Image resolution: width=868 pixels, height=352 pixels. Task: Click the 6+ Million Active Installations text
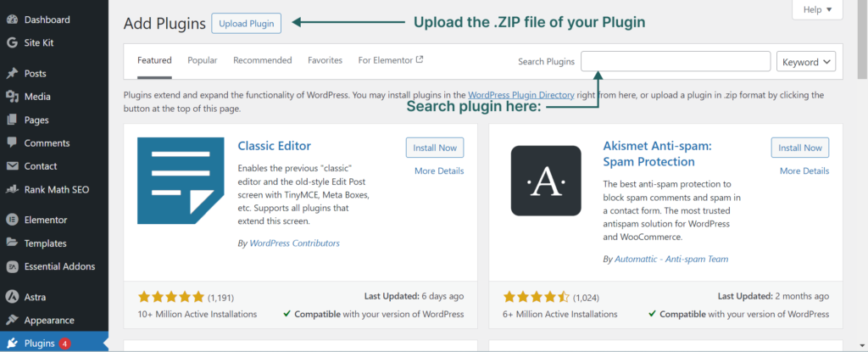coord(560,315)
